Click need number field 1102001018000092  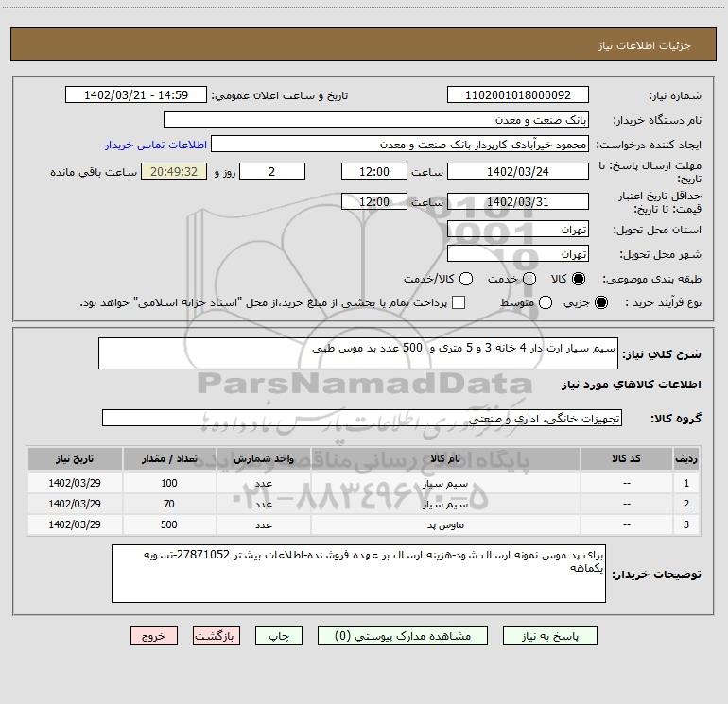point(518,95)
